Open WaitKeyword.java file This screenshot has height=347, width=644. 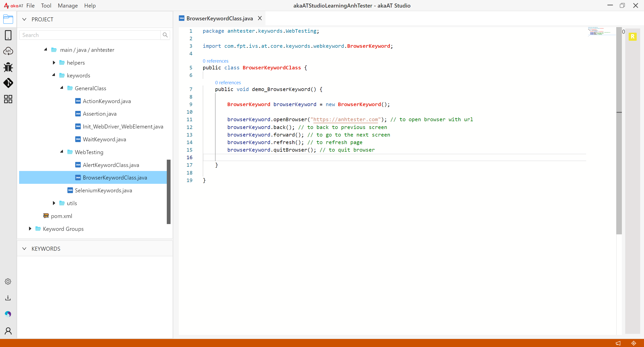[104, 139]
